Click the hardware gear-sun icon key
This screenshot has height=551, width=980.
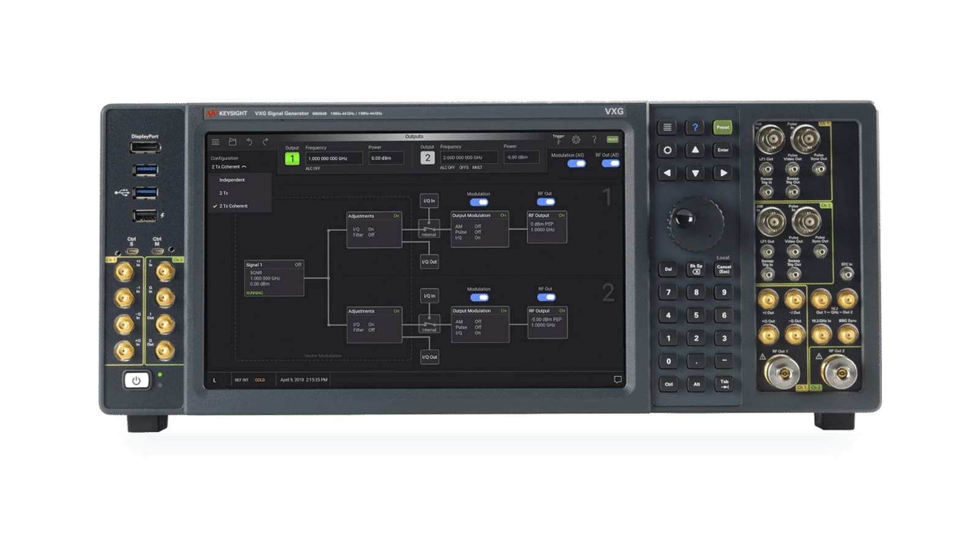pos(667,150)
